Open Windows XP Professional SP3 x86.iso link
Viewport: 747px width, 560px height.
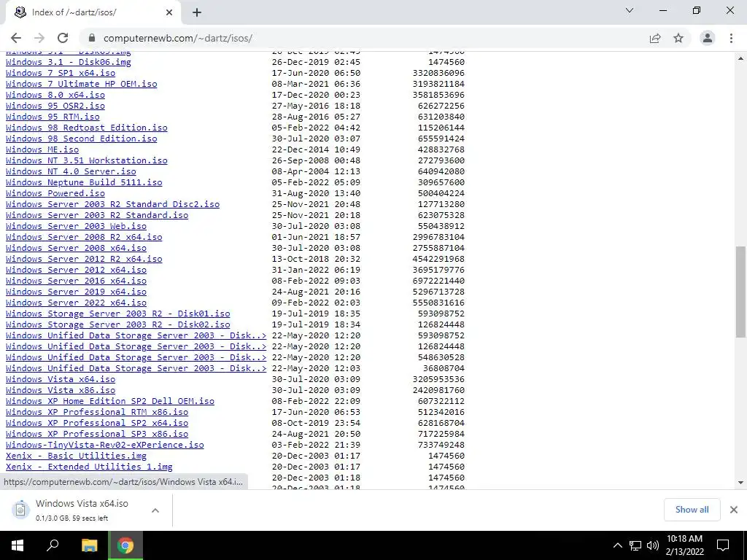(97, 435)
